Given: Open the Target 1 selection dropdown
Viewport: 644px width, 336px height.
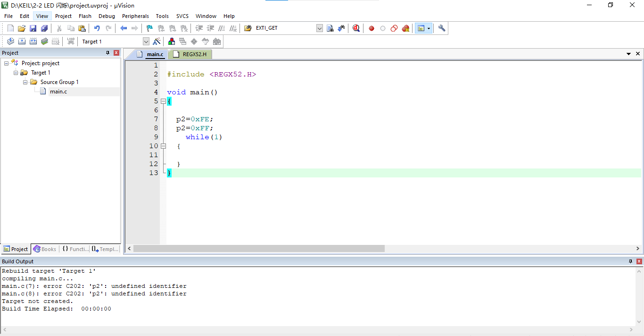Looking at the screenshot, I should click(x=146, y=42).
